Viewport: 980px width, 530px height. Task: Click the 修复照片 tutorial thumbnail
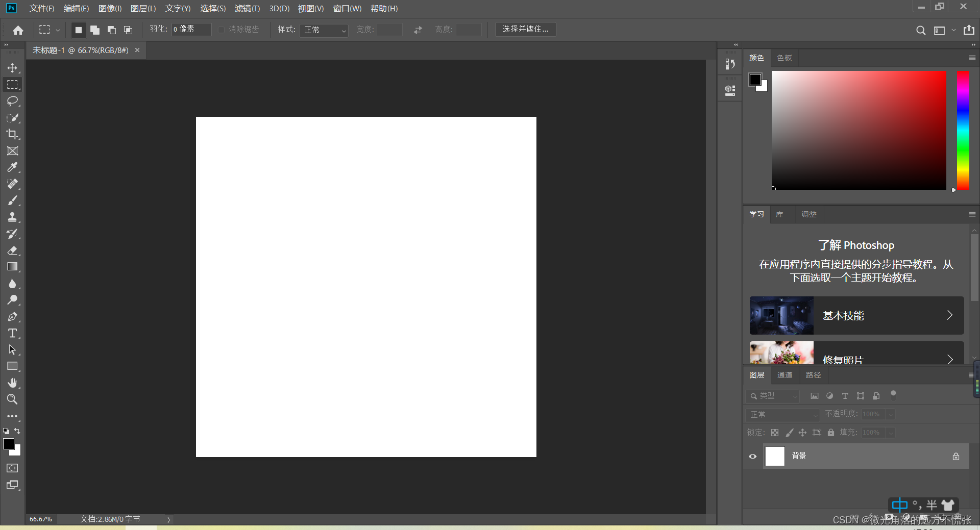[781, 353]
